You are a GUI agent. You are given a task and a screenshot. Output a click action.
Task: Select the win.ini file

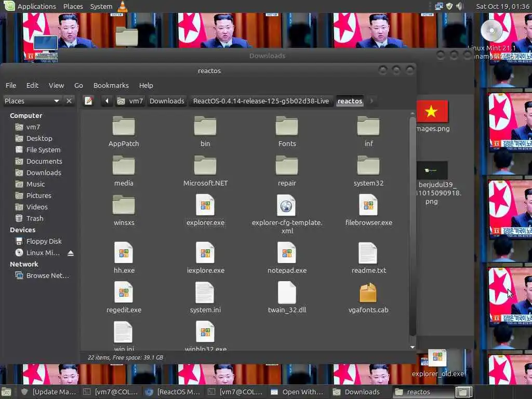coord(124,336)
